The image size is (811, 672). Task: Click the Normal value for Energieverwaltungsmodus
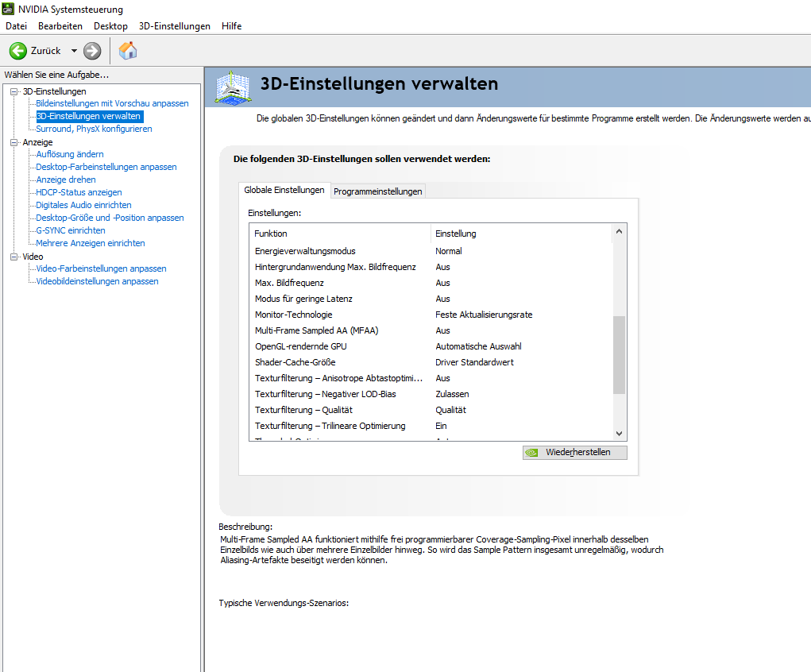click(449, 251)
